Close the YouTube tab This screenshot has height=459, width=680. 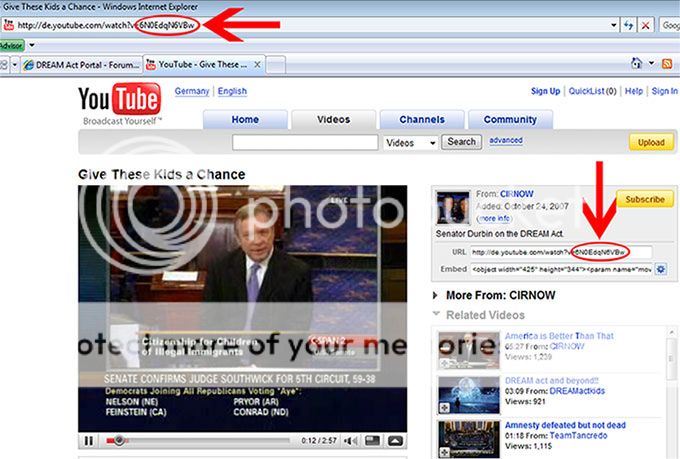click(257, 65)
